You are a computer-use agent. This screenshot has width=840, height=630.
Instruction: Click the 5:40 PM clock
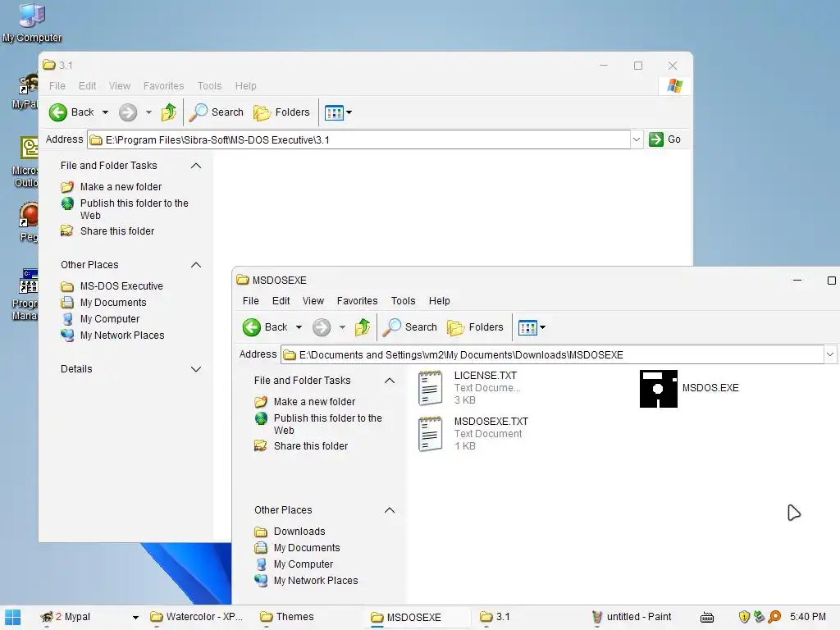tap(808, 617)
